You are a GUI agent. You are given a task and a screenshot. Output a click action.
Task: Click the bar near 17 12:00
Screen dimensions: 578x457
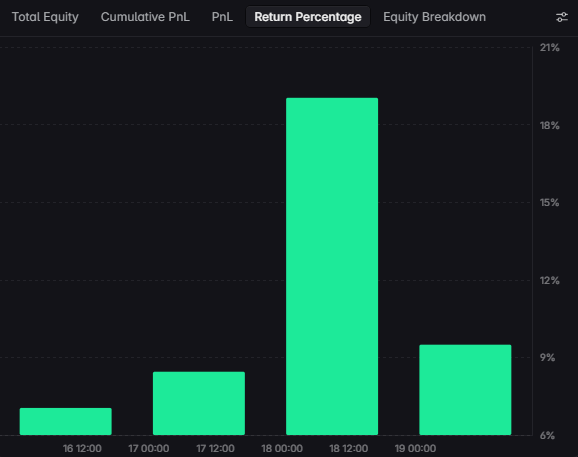199,403
